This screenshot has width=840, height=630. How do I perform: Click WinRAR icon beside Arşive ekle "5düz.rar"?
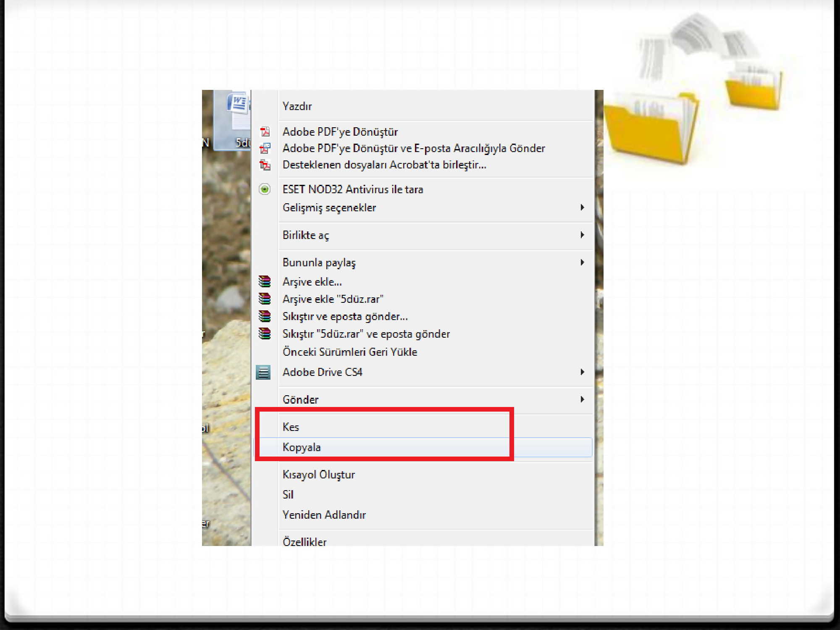pyautogui.click(x=265, y=299)
